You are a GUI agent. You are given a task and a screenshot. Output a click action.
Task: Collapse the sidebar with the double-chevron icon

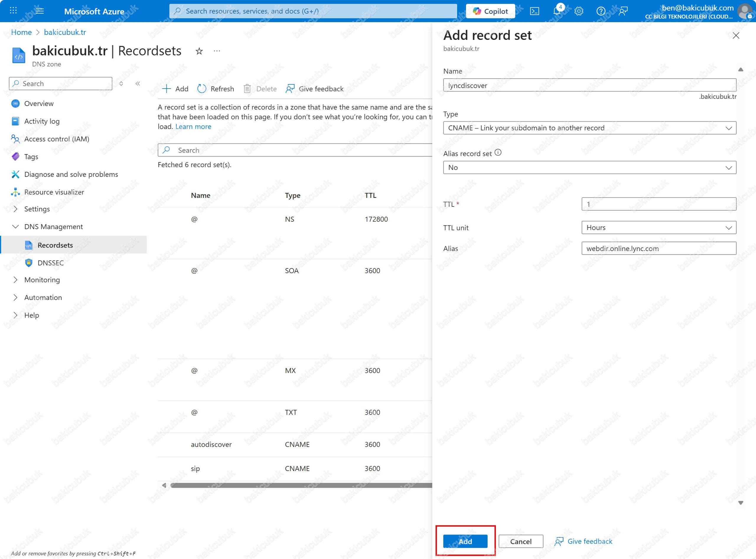138,84
